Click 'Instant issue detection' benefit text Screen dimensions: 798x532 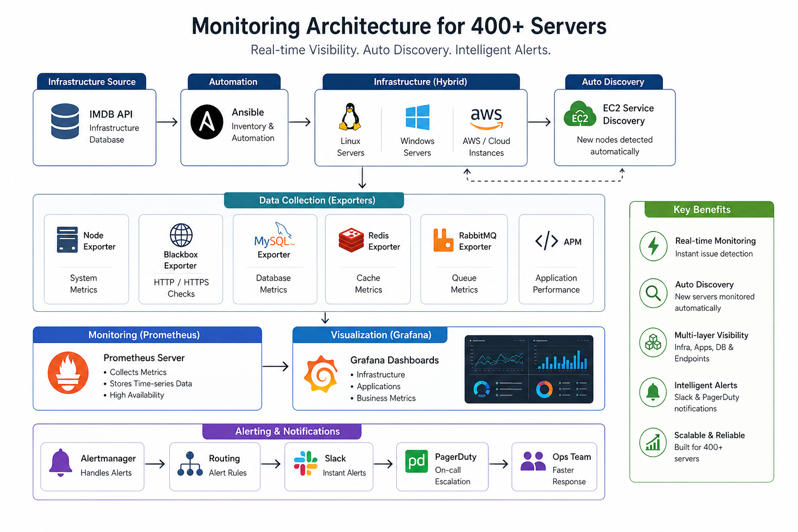coord(714,254)
